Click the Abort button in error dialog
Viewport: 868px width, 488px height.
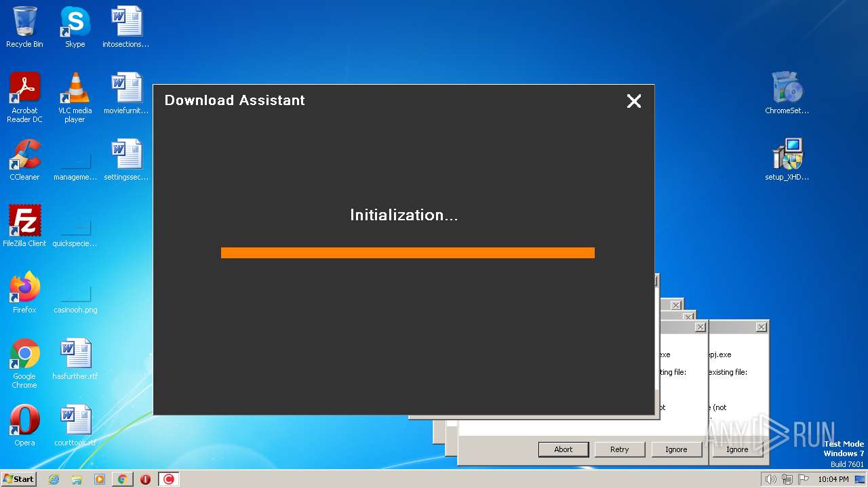coord(564,449)
